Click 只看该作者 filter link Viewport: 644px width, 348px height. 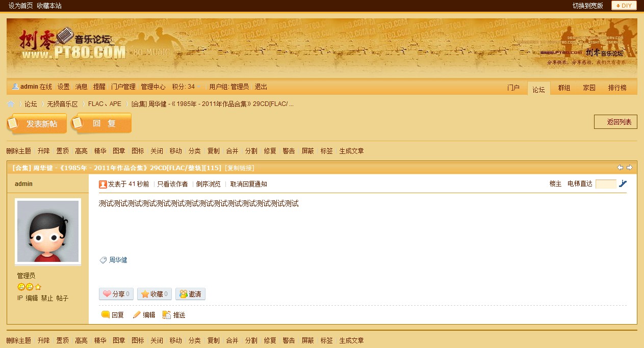(x=172, y=184)
